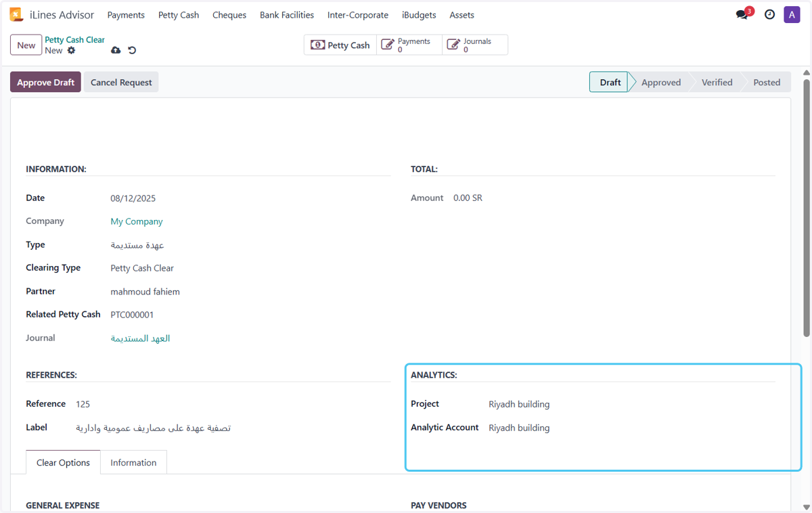Click the GENERAL EXPENSE section heading
Image resolution: width=812 pixels, height=513 pixels.
[62, 506]
